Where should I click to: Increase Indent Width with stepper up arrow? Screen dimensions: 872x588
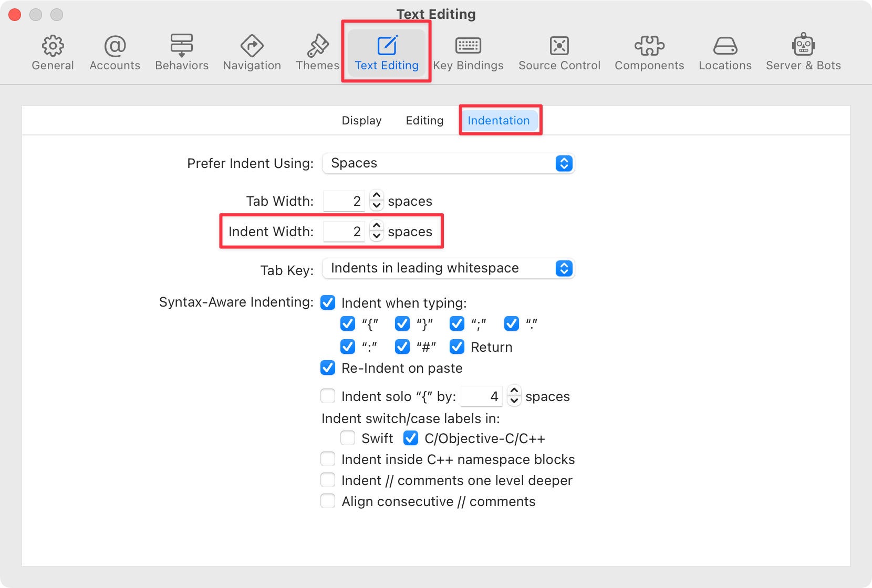pyautogui.click(x=377, y=226)
